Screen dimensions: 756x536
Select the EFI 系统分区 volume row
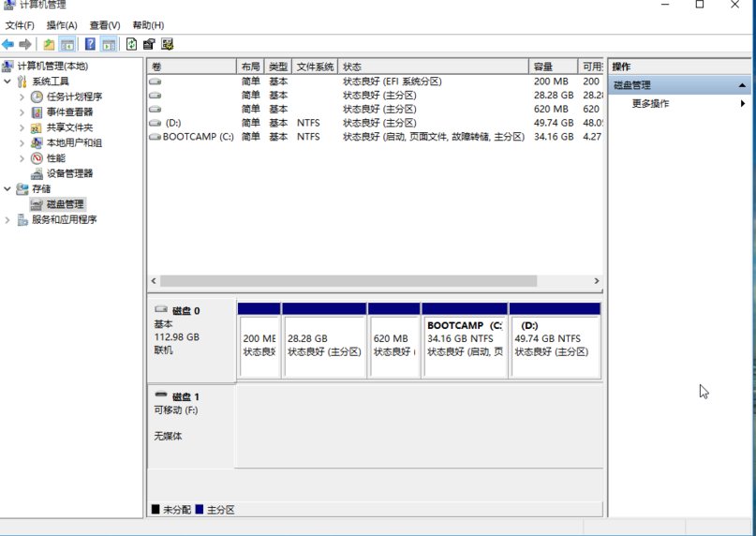pos(375,82)
